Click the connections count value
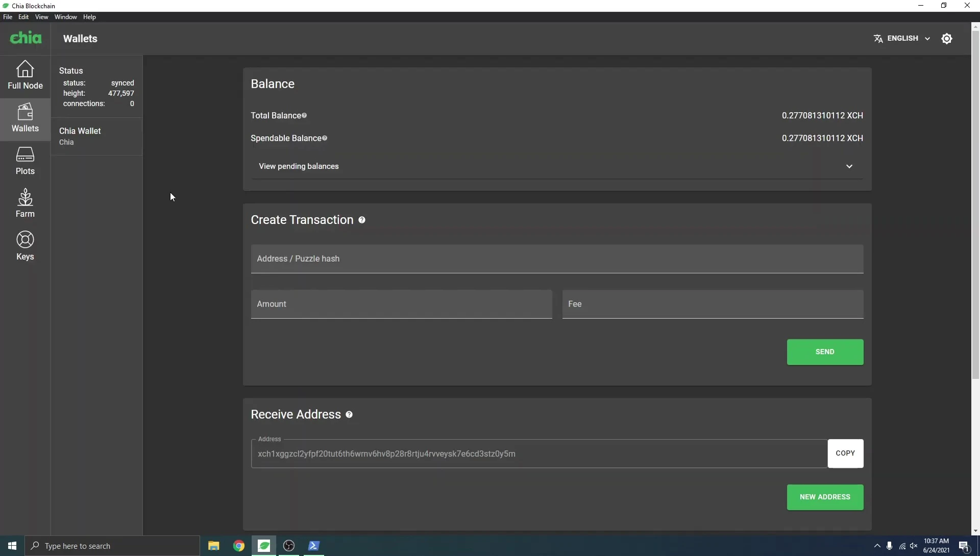The image size is (980, 556). (x=132, y=104)
